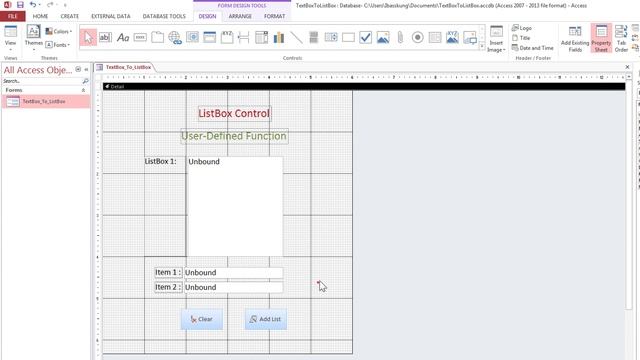640x360 pixels.
Task: Choose the Navigation Control tool
Action: pyautogui.click(x=209, y=38)
